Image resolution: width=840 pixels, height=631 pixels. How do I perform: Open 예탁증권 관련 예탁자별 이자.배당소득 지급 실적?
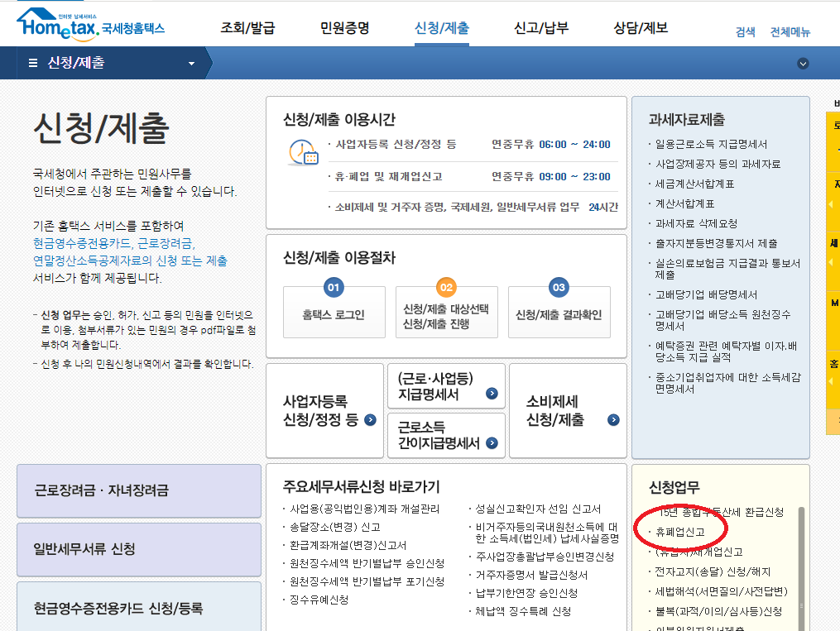click(x=726, y=351)
